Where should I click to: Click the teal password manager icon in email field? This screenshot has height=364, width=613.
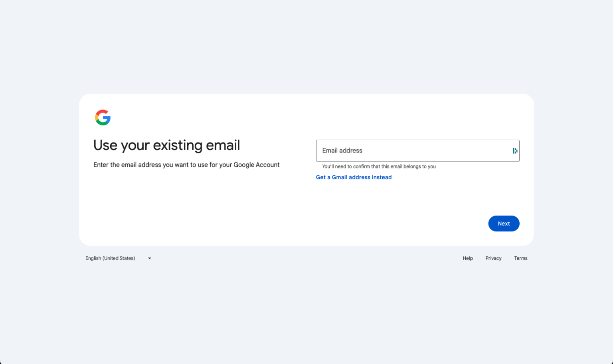tap(515, 151)
